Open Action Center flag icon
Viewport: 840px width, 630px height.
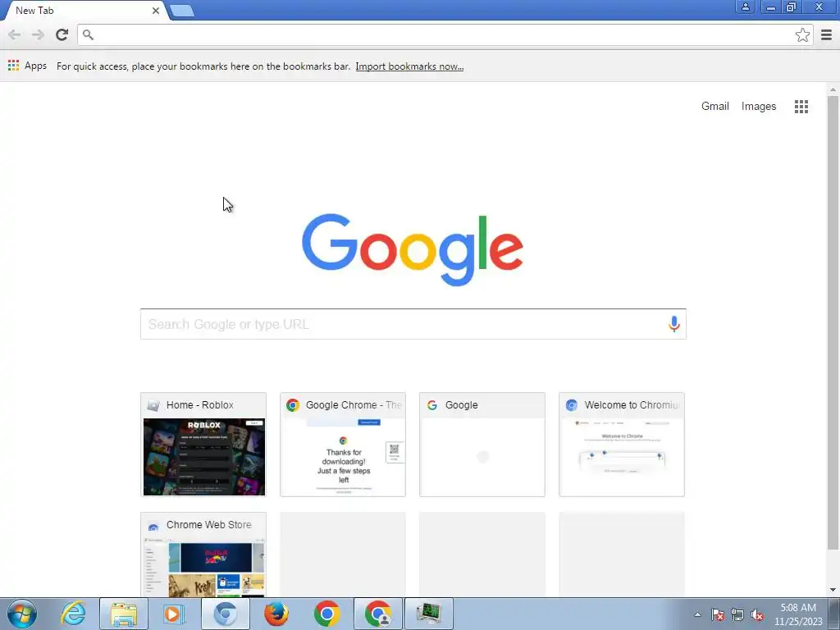click(717, 614)
